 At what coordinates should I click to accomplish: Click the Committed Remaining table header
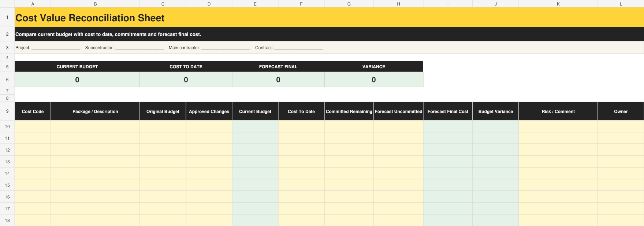pyautogui.click(x=349, y=111)
